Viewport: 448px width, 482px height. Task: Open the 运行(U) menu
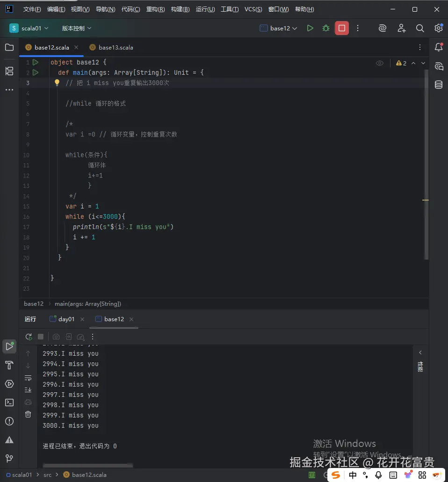[x=205, y=9]
